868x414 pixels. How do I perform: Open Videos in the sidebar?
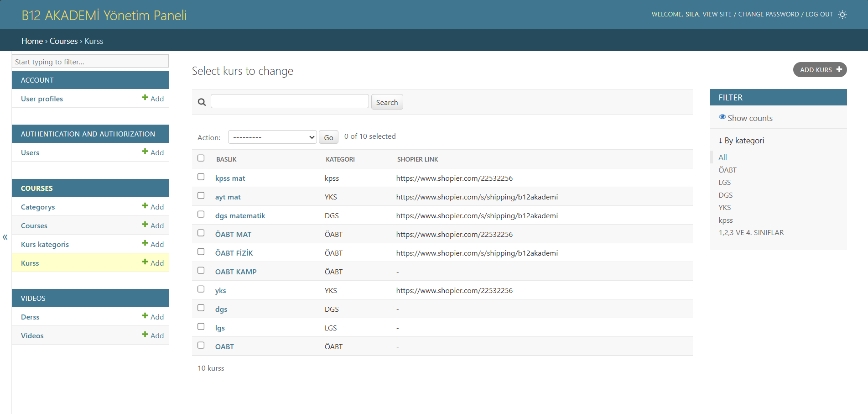click(32, 336)
